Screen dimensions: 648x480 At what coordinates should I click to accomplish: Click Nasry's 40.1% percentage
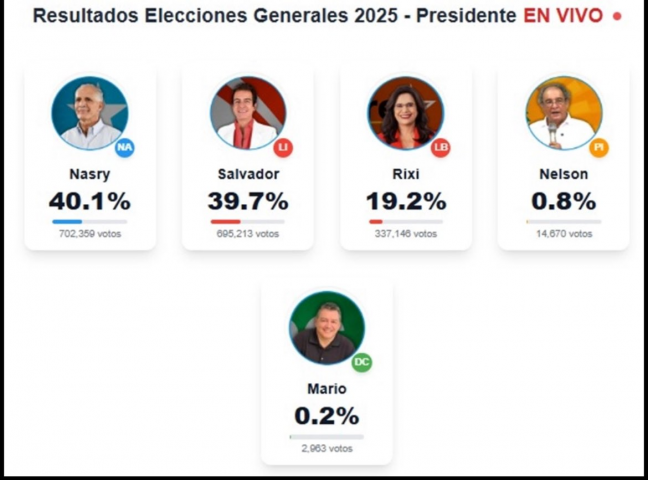(89, 201)
